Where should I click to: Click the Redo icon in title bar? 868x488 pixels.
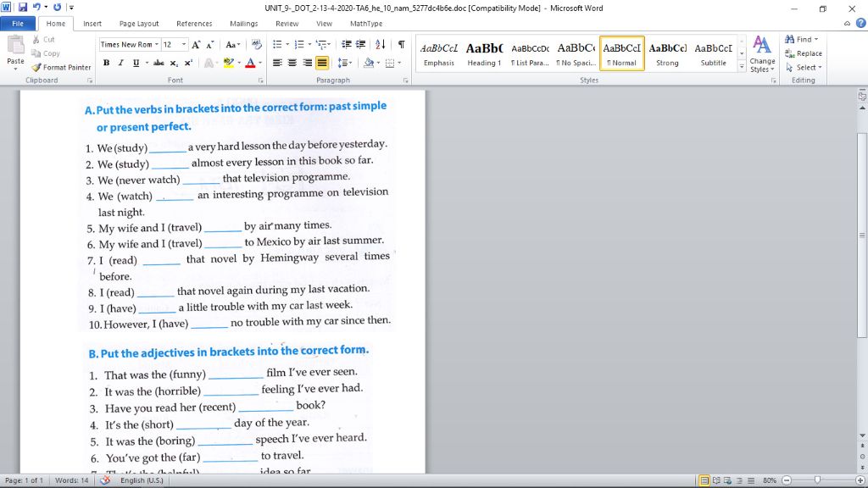point(57,8)
